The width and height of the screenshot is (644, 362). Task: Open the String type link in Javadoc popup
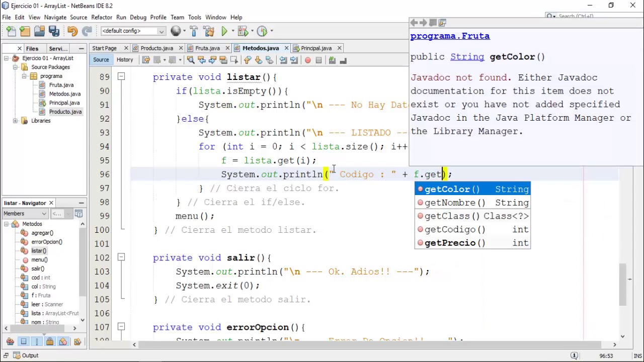(x=467, y=57)
